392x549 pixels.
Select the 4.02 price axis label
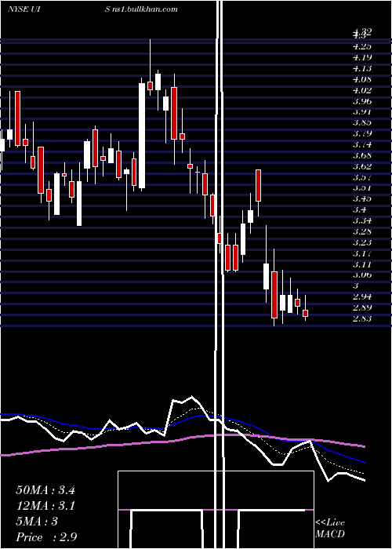[x=362, y=90]
